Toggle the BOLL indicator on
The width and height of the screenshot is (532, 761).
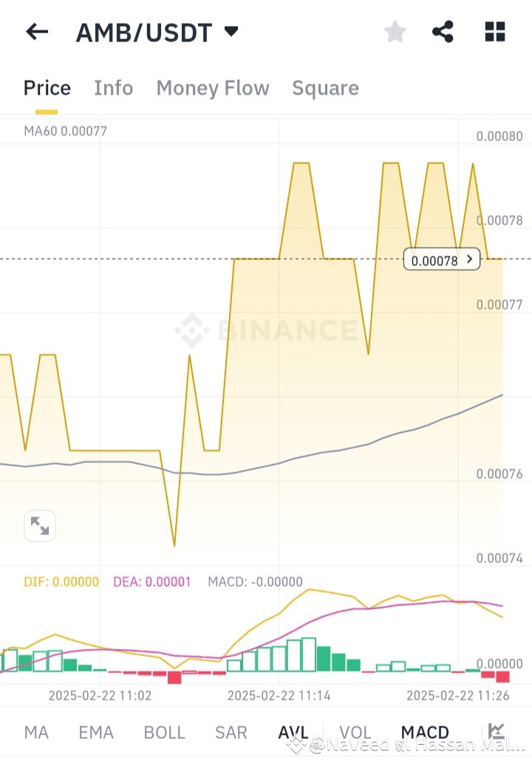tap(165, 732)
